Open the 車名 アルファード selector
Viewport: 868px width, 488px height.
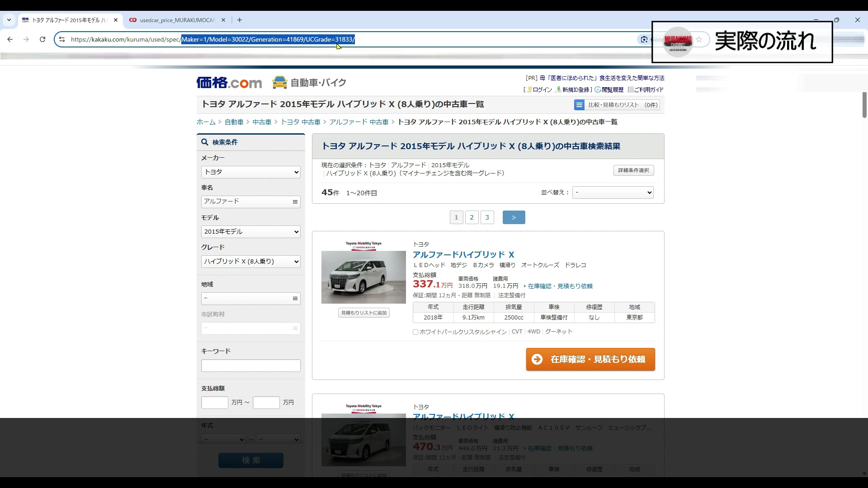click(x=251, y=202)
